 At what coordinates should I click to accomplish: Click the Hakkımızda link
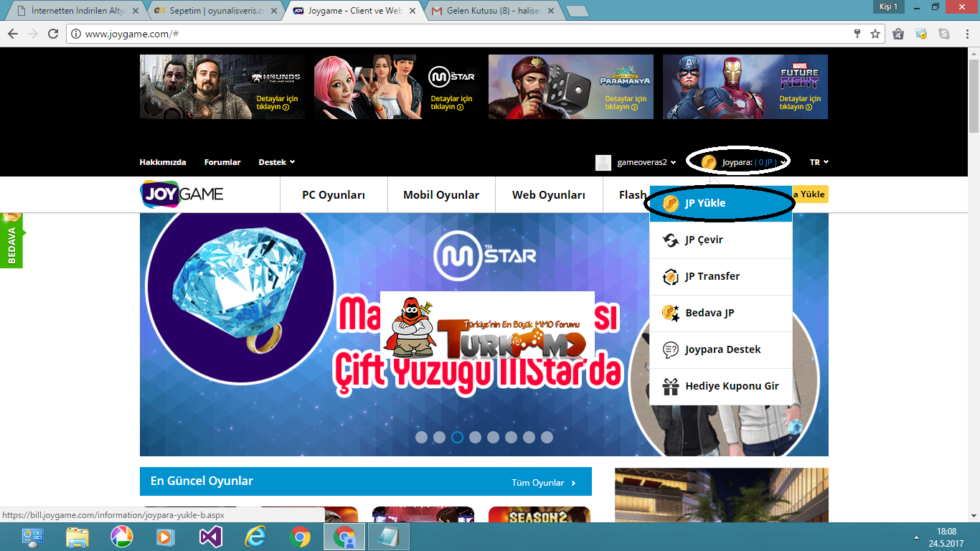tap(163, 162)
